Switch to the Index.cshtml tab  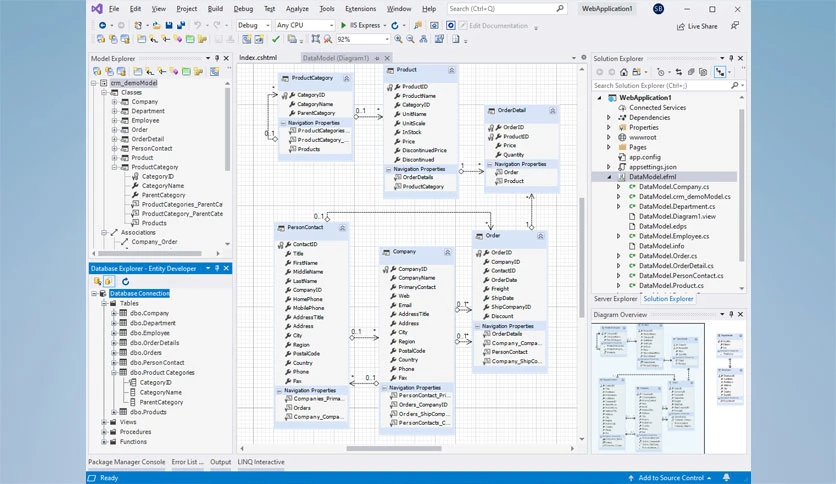coord(258,58)
